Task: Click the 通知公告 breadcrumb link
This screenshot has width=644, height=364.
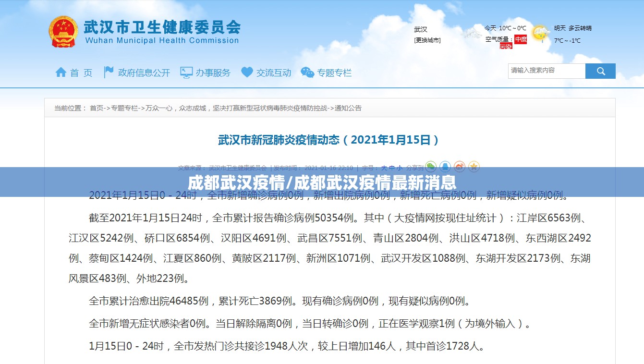Action: pyautogui.click(x=348, y=108)
